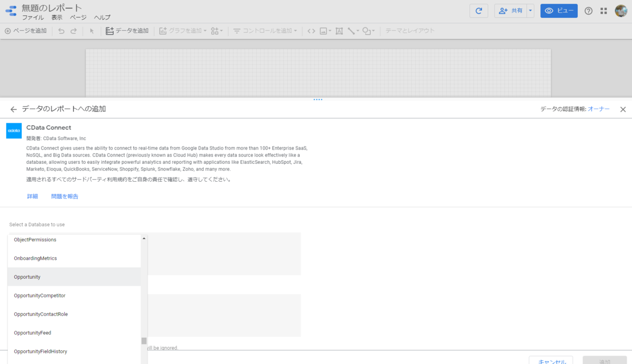
Task: Open the account profile avatar
Action: (x=621, y=11)
